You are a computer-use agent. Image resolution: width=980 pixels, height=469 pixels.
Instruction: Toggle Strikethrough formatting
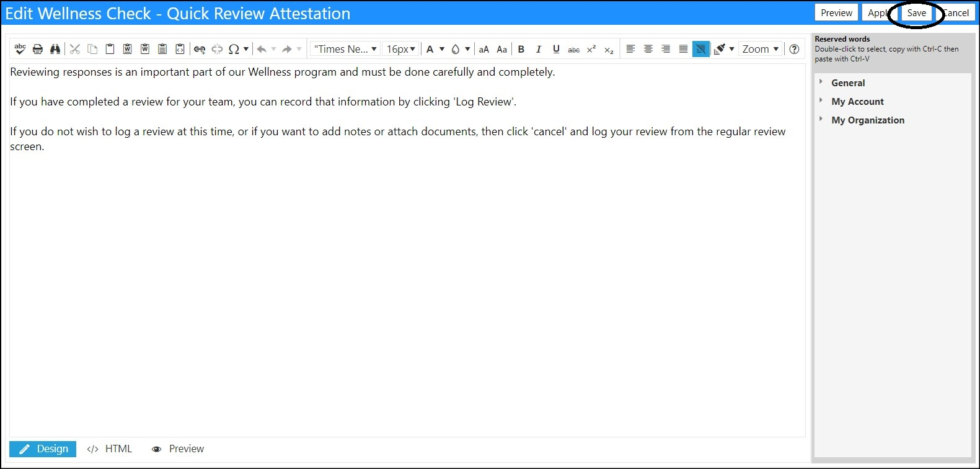click(x=574, y=49)
